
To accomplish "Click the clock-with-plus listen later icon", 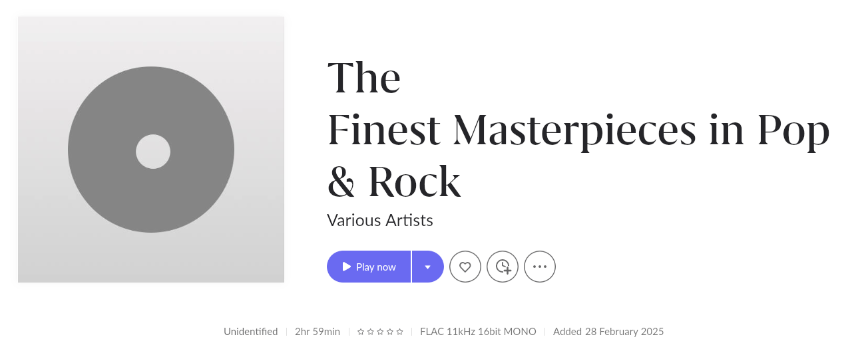I will coord(503,267).
